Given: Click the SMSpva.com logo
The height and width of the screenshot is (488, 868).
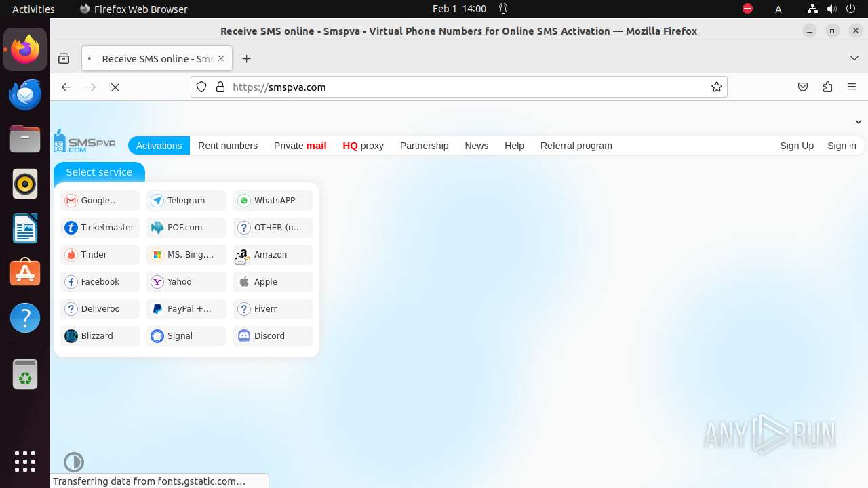Looking at the screenshot, I should tap(85, 141).
